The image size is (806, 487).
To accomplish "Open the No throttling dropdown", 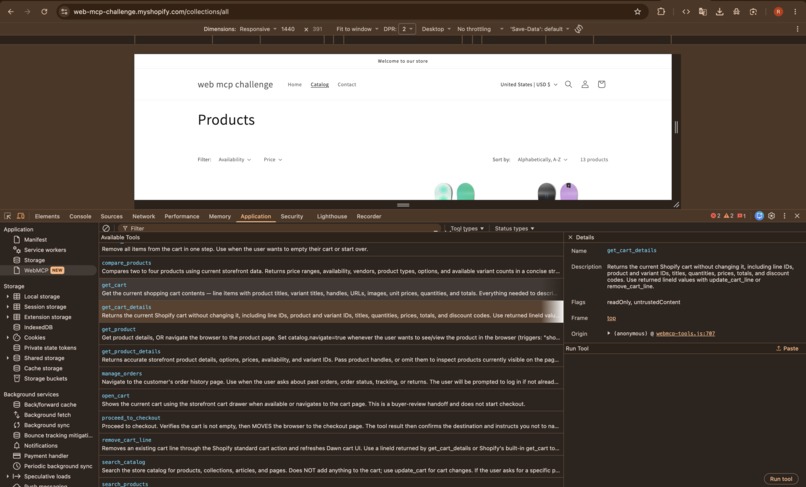I will pos(480,29).
